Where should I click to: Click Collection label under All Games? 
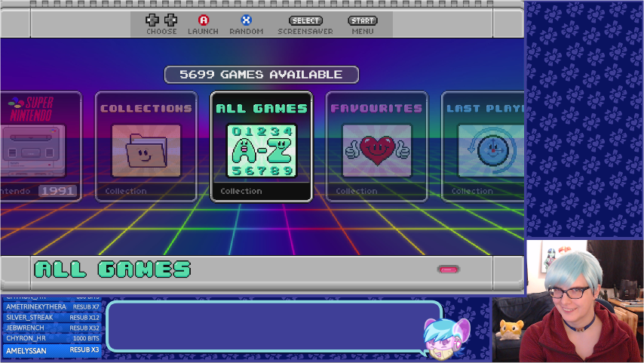[241, 191]
